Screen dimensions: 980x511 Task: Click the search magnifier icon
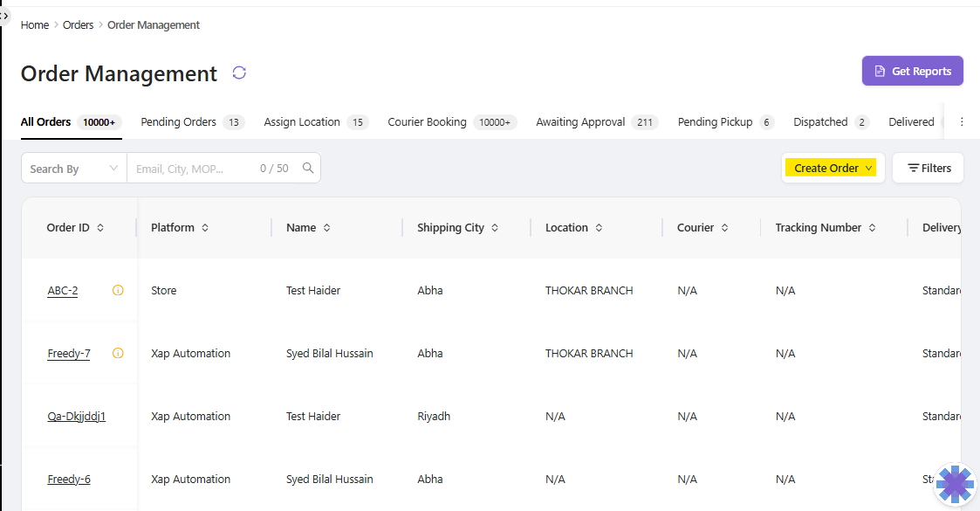click(307, 169)
